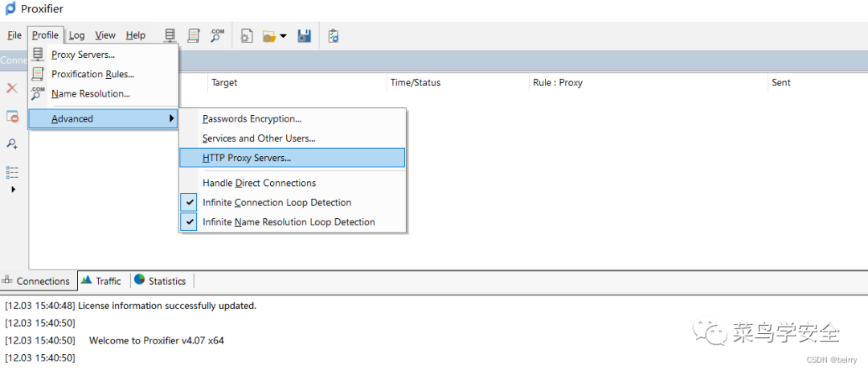Toggle Handle Direct Connections option

pos(293,183)
